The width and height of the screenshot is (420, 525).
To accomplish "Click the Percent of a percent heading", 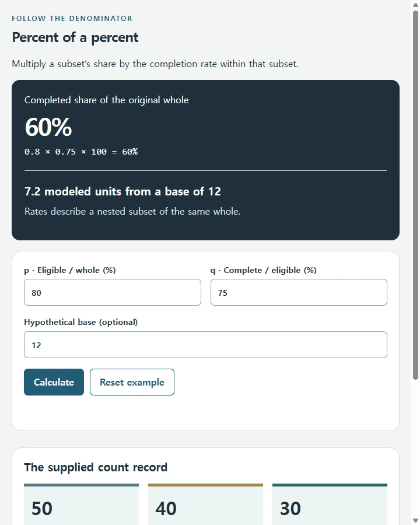I will [75, 37].
